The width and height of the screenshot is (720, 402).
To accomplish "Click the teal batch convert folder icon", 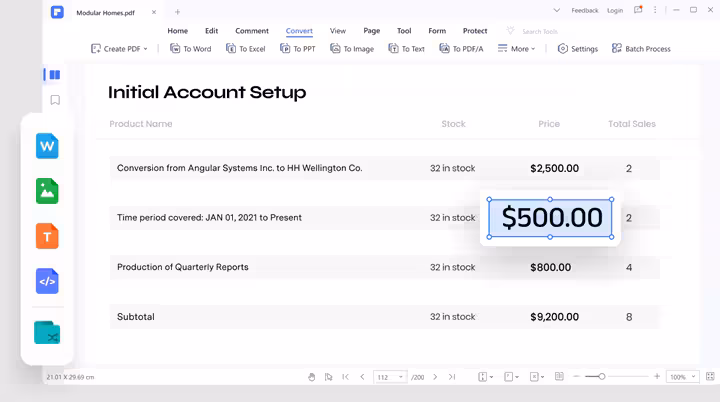I will pos(47,332).
